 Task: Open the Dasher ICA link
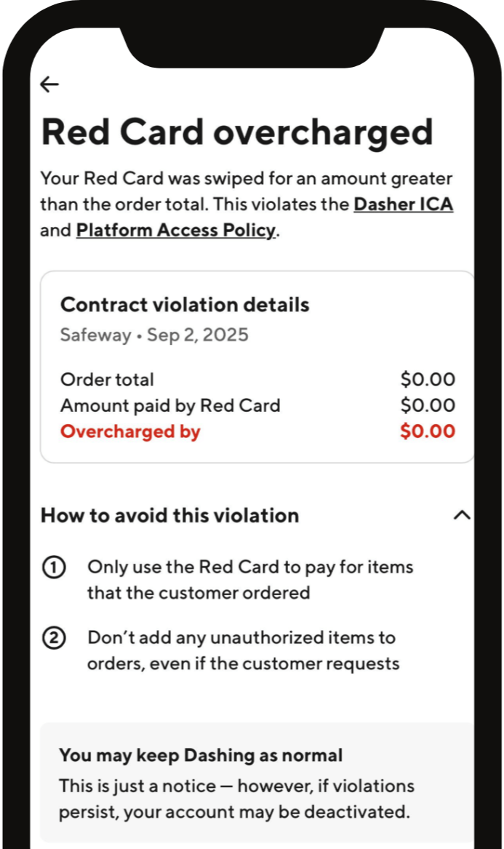click(404, 204)
